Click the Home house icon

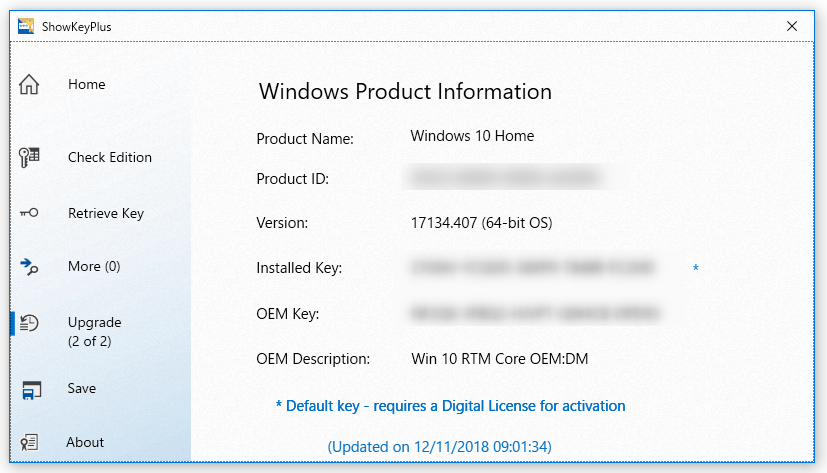[x=29, y=84]
